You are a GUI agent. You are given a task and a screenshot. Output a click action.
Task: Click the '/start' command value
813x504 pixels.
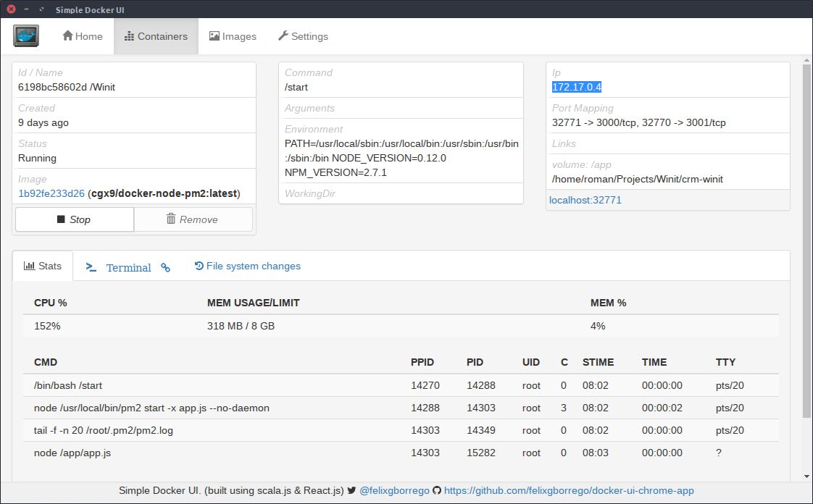coord(296,87)
